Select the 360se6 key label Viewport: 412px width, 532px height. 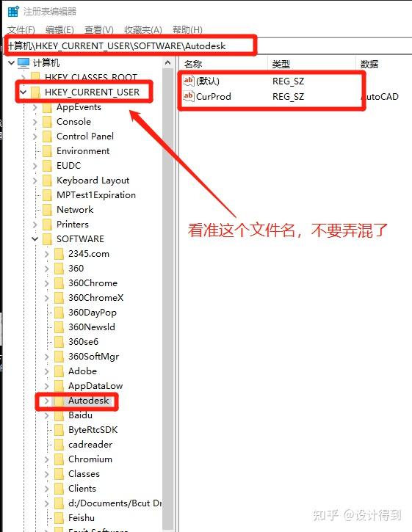pos(83,342)
